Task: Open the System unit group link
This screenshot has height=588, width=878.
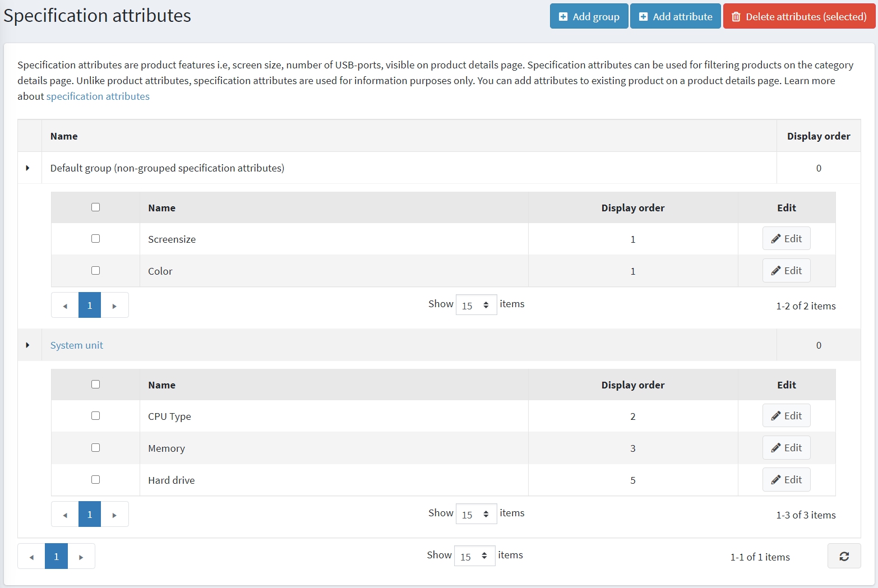Action: click(77, 345)
